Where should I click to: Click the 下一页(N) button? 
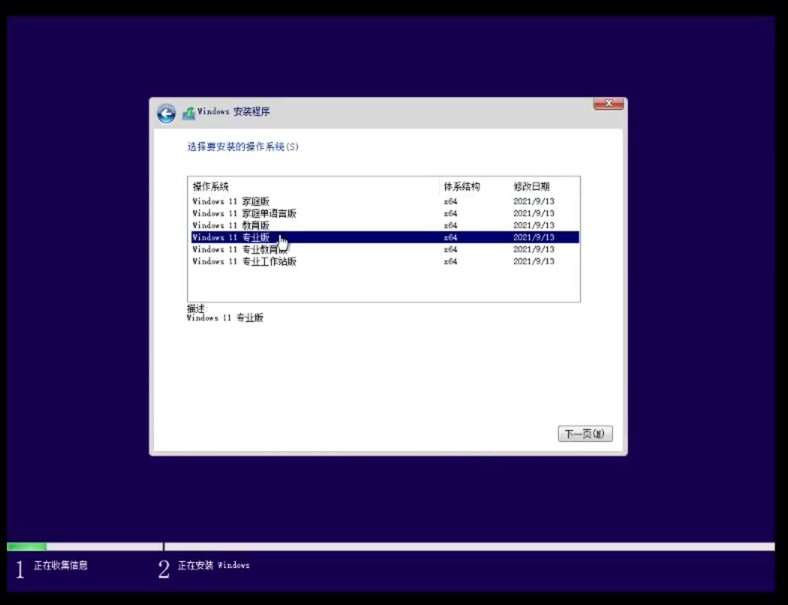[x=585, y=434]
